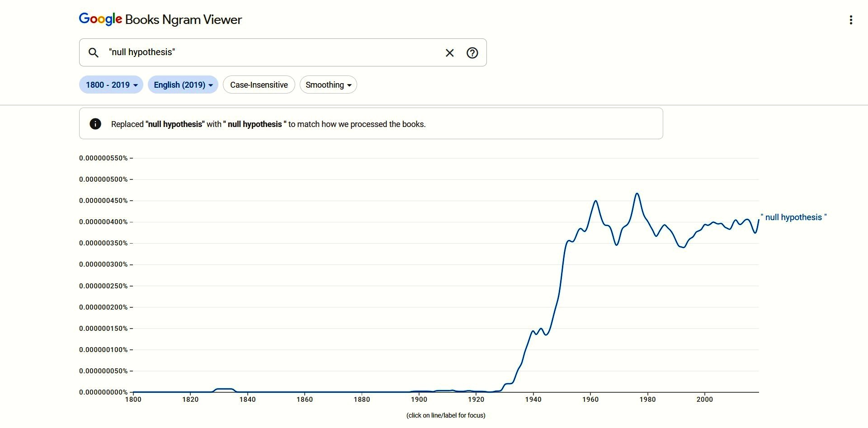The height and width of the screenshot is (428, 868).
Task: Toggle the Case-Insensitive option
Action: 259,85
